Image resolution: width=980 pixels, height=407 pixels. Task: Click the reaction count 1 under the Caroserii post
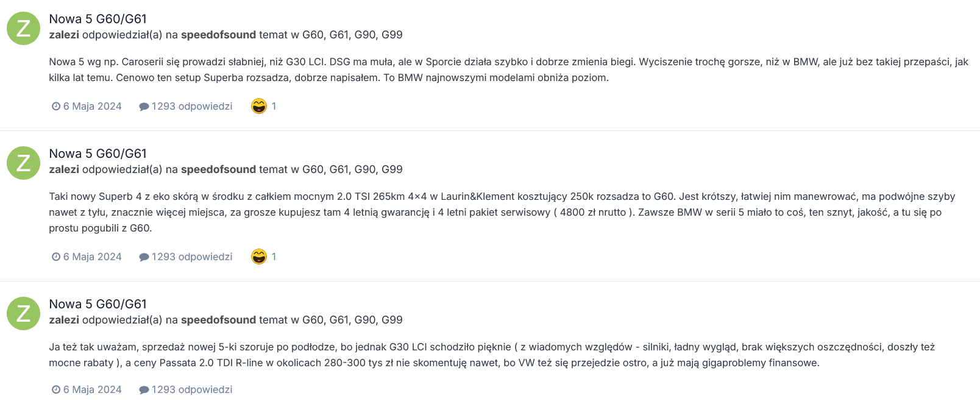point(274,106)
